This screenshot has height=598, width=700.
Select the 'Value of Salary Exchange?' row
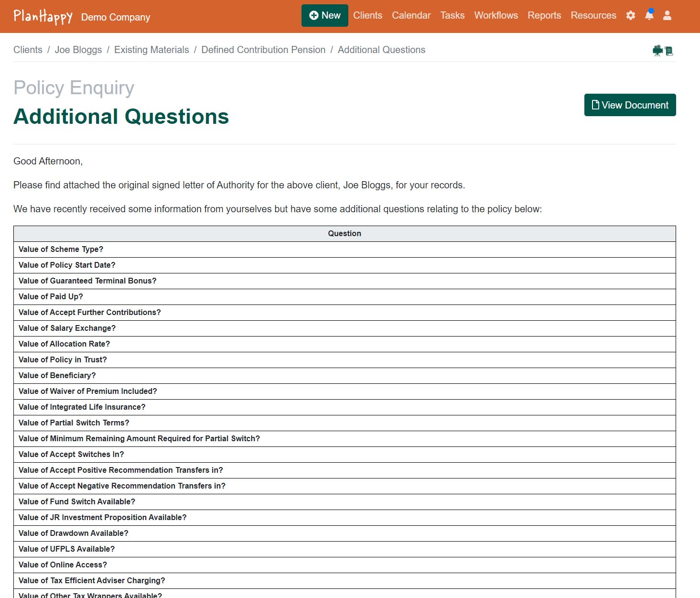(67, 328)
